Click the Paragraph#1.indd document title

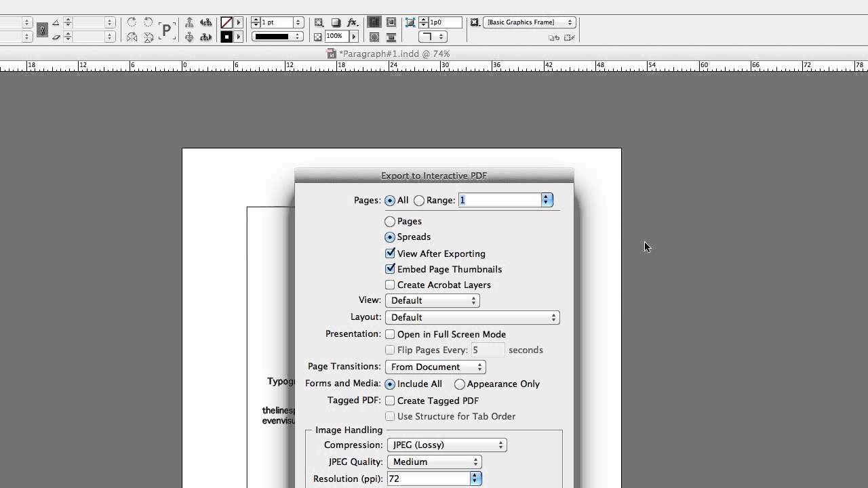pyautogui.click(x=394, y=54)
